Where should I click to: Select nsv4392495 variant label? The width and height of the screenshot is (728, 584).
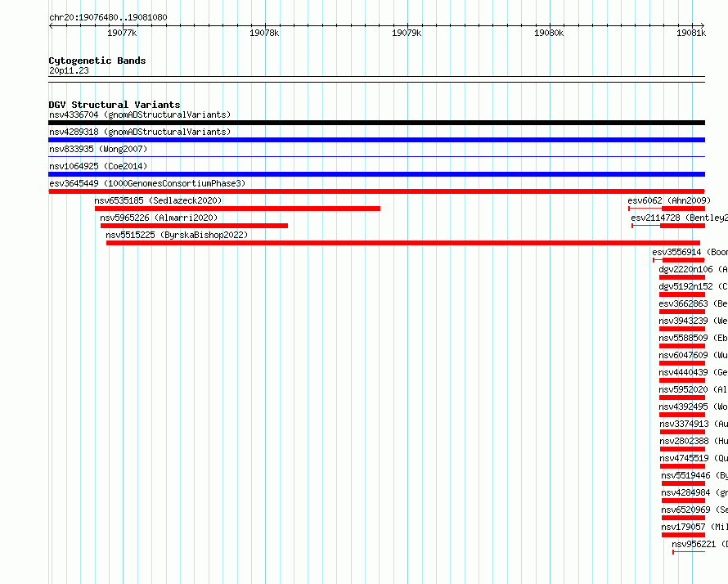(x=693, y=407)
